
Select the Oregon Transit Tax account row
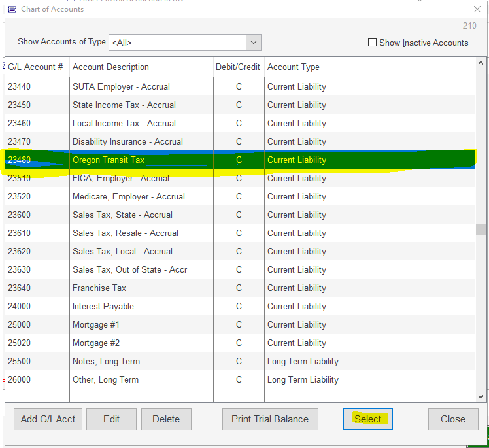pyautogui.click(x=109, y=160)
